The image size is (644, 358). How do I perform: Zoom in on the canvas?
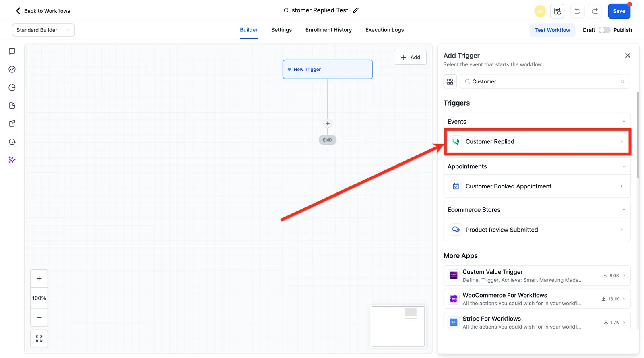[x=39, y=278]
